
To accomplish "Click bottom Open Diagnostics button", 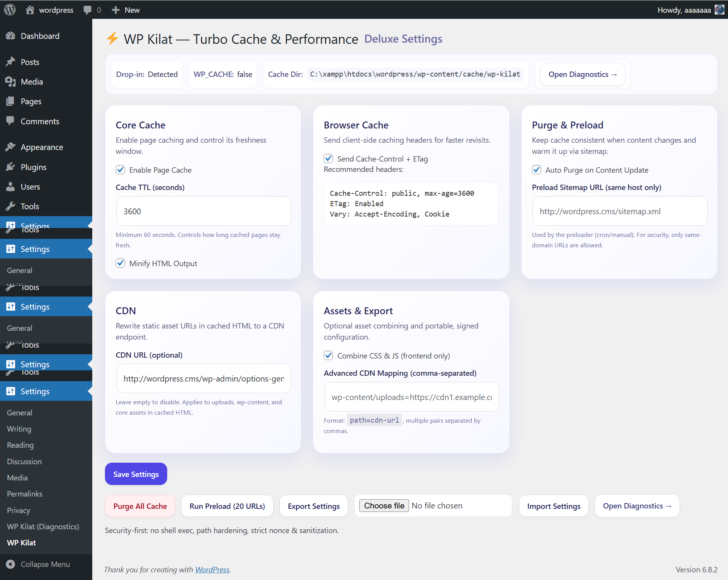I will tap(637, 506).
